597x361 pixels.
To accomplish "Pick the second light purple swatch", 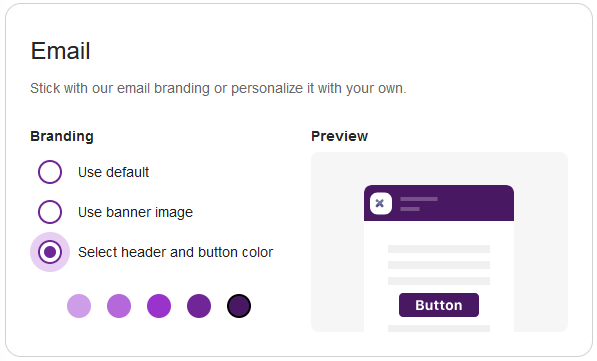I will coord(119,306).
